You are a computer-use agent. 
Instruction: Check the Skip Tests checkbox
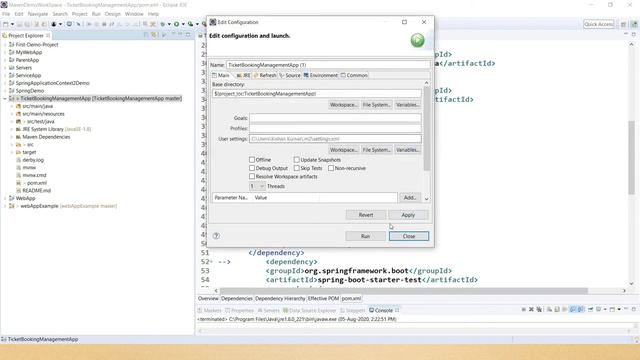tap(297, 168)
